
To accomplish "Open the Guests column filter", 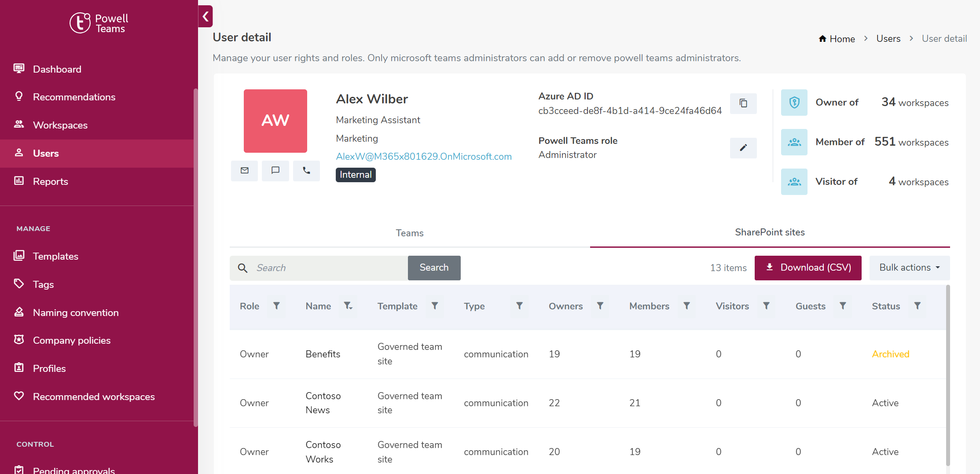I will [843, 306].
